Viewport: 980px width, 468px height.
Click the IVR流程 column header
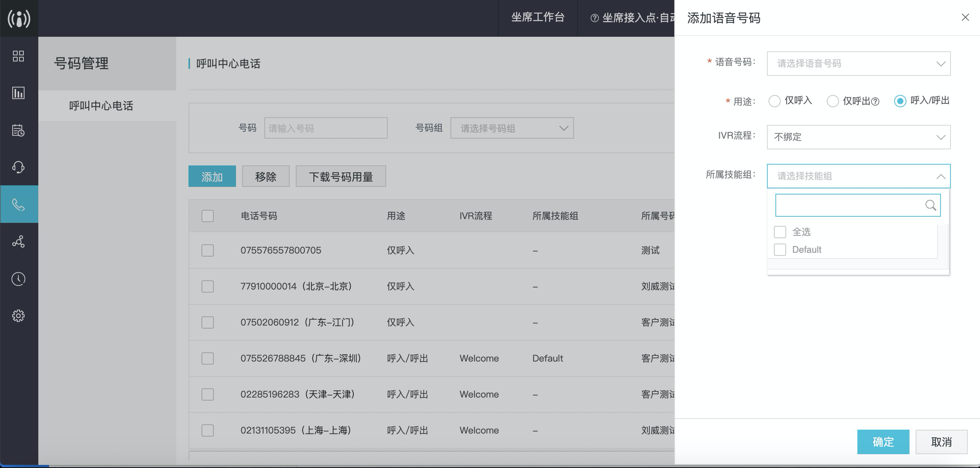pos(476,216)
